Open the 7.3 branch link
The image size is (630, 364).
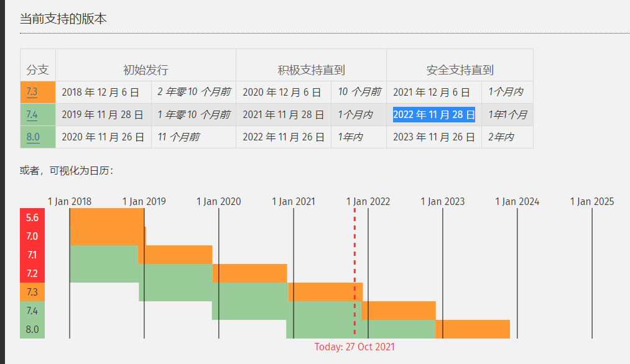tap(32, 92)
